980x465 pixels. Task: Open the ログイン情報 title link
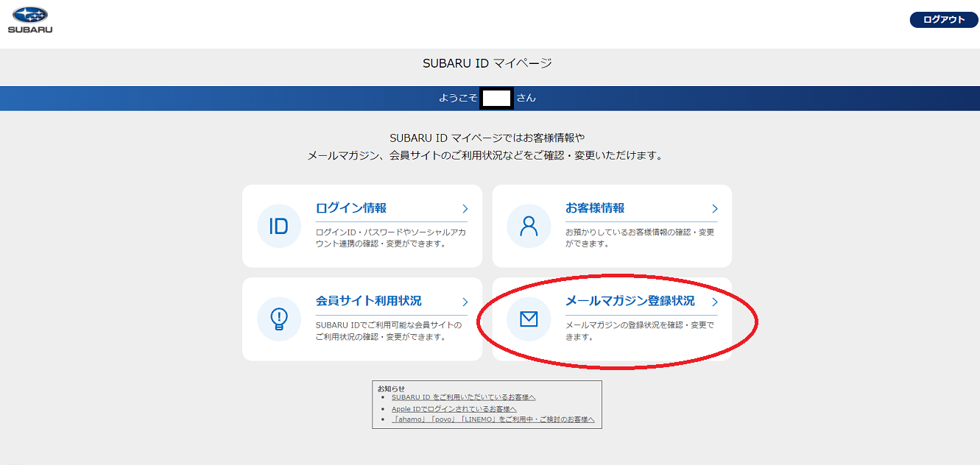point(350,208)
